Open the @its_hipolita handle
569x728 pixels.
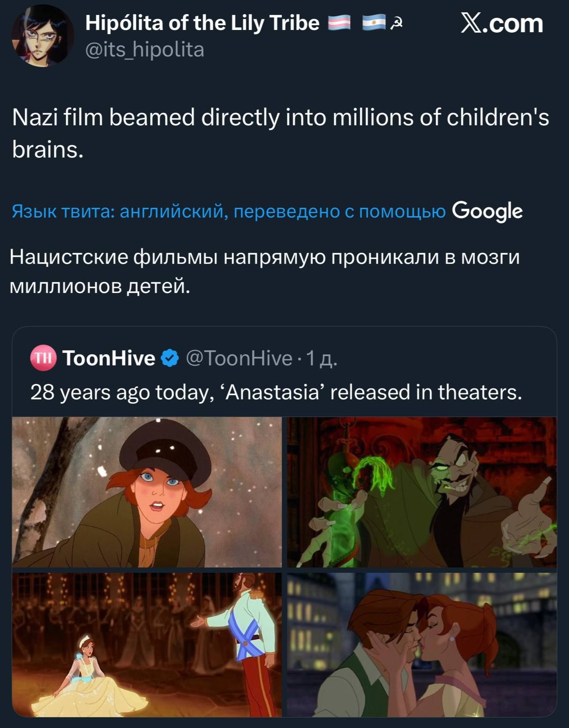(x=145, y=49)
